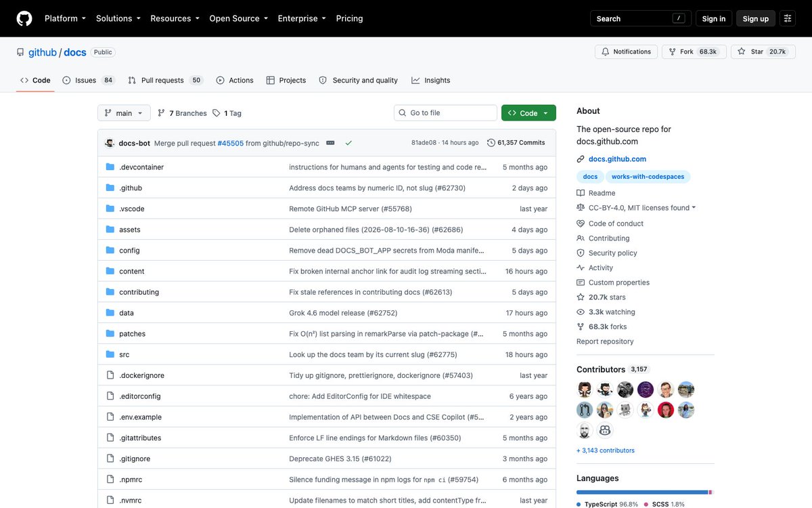Click the Go to file input
Image resolution: width=812 pixels, height=508 pixels.
[445, 113]
